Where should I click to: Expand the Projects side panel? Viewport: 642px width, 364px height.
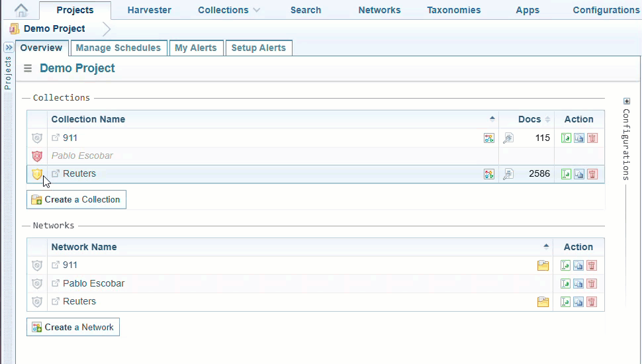pos(9,48)
